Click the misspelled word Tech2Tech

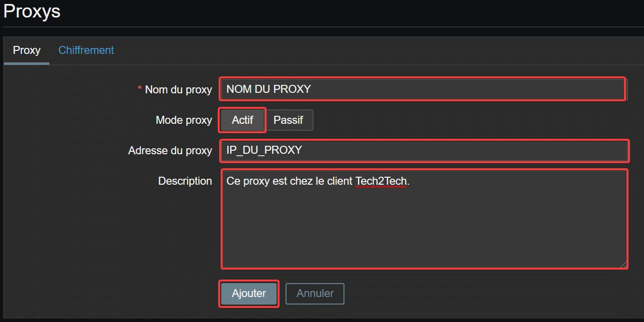coord(381,181)
